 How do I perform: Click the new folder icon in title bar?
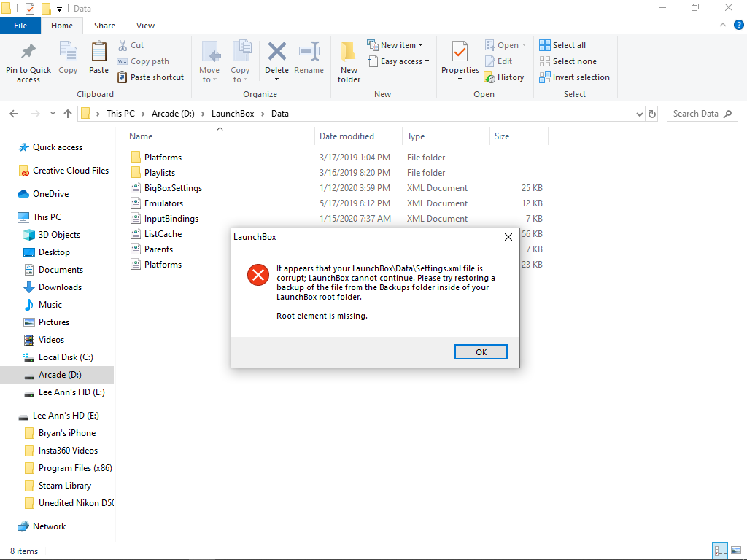coord(46,8)
